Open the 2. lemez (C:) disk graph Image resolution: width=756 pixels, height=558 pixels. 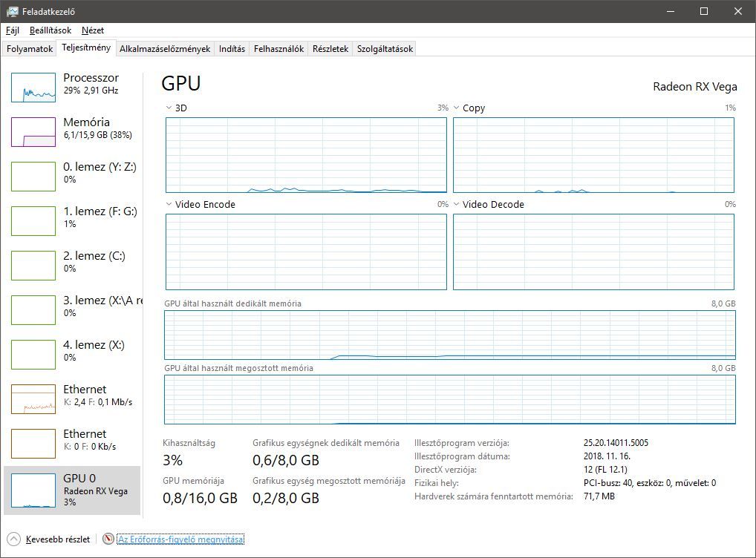pos(33,266)
